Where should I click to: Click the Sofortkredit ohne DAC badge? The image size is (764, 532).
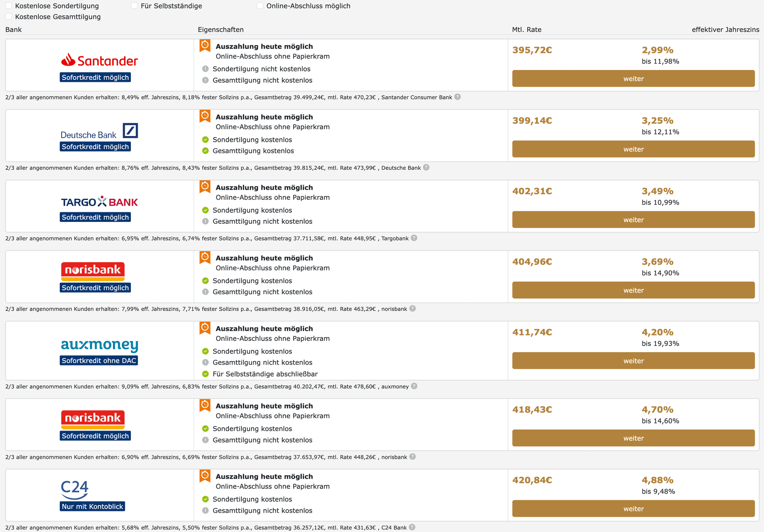(99, 361)
